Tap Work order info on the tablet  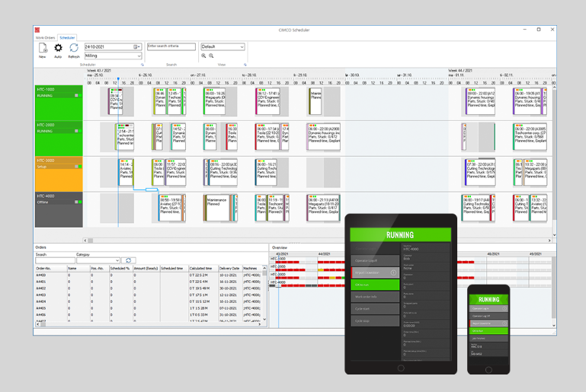375,297
